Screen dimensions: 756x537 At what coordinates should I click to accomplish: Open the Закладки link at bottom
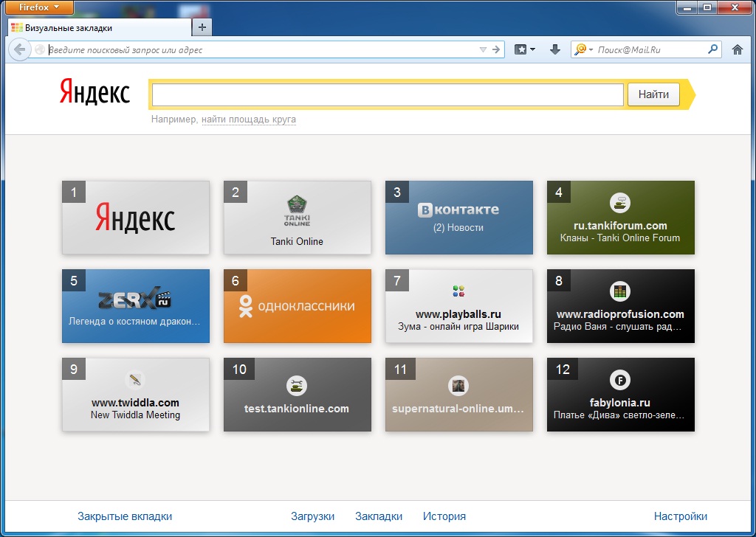coord(379,516)
